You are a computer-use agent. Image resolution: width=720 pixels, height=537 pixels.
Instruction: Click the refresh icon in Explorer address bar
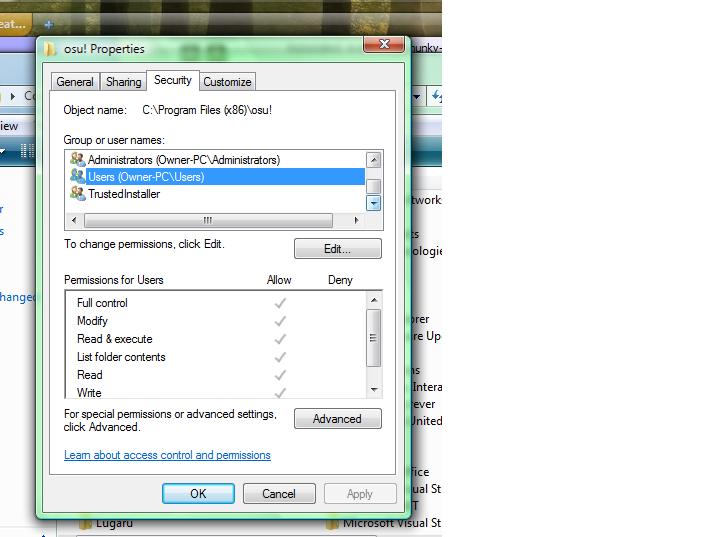tap(436, 96)
